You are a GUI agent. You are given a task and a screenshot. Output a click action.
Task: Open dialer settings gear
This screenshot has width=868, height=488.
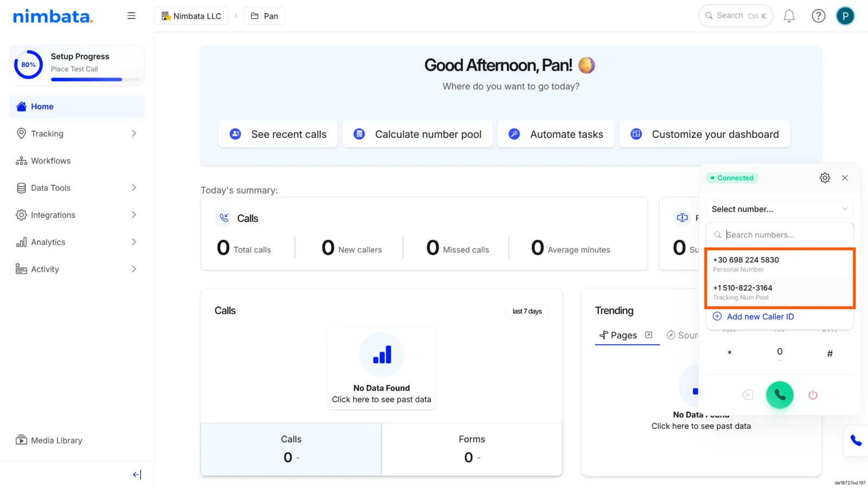pos(825,178)
